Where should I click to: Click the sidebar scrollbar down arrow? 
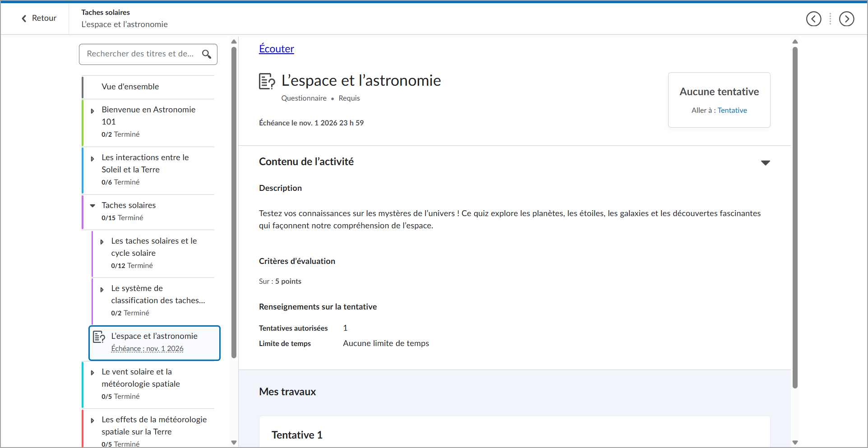(234, 443)
